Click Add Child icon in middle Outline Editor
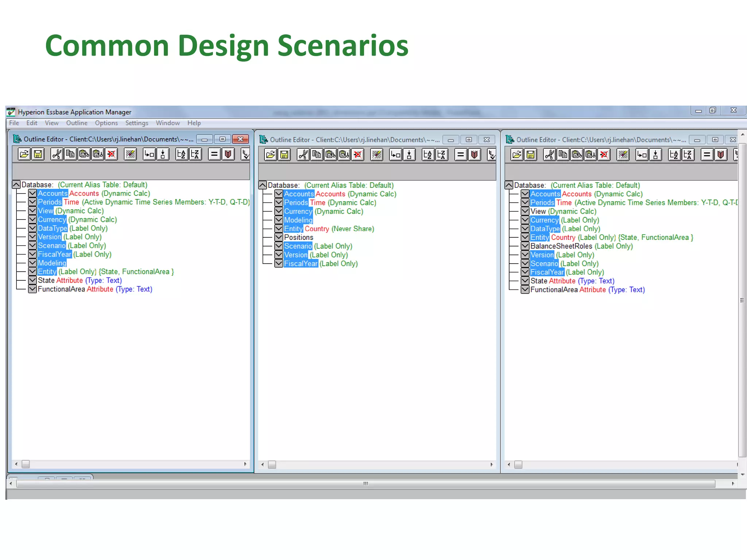 395,155
